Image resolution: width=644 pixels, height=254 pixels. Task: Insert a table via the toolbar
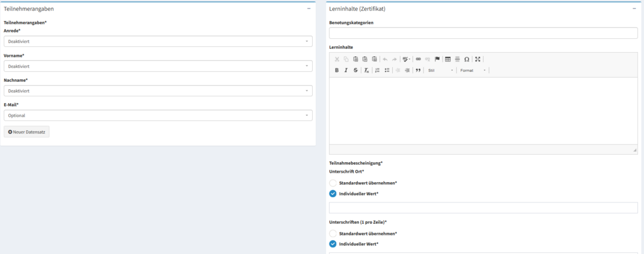coord(448,59)
